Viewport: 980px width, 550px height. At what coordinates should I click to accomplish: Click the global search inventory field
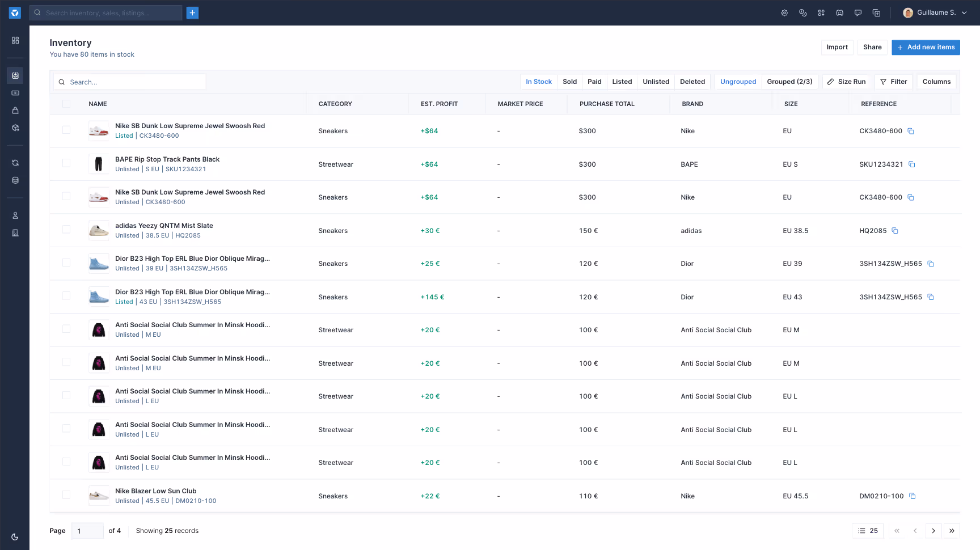(105, 12)
